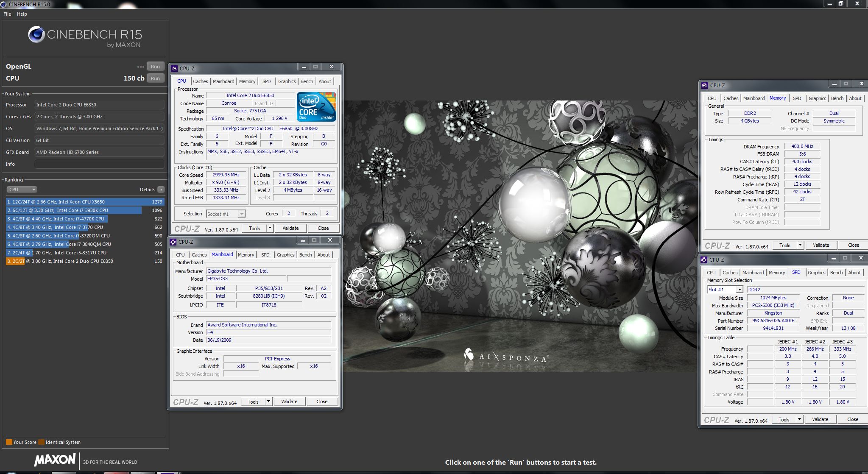The width and height of the screenshot is (868, 474).
Task: Switch to Memory tab in CPU window
Action: 247,81
